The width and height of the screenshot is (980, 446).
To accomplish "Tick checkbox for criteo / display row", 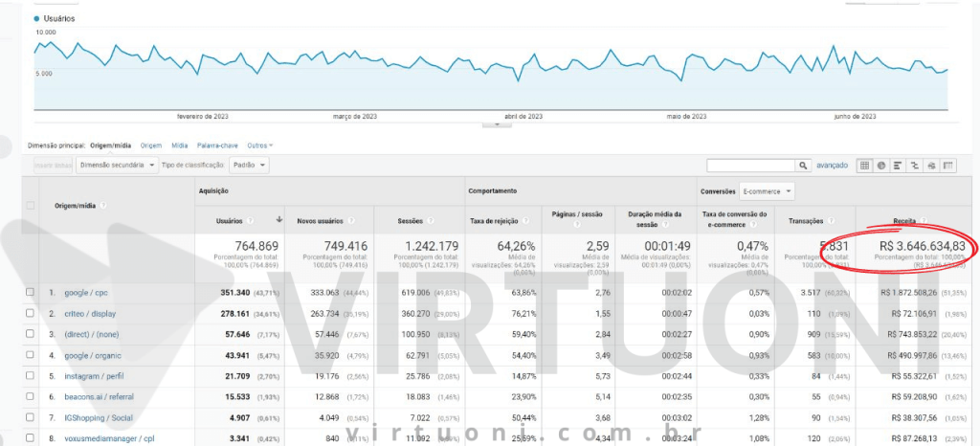I will [x=31, y=313].
